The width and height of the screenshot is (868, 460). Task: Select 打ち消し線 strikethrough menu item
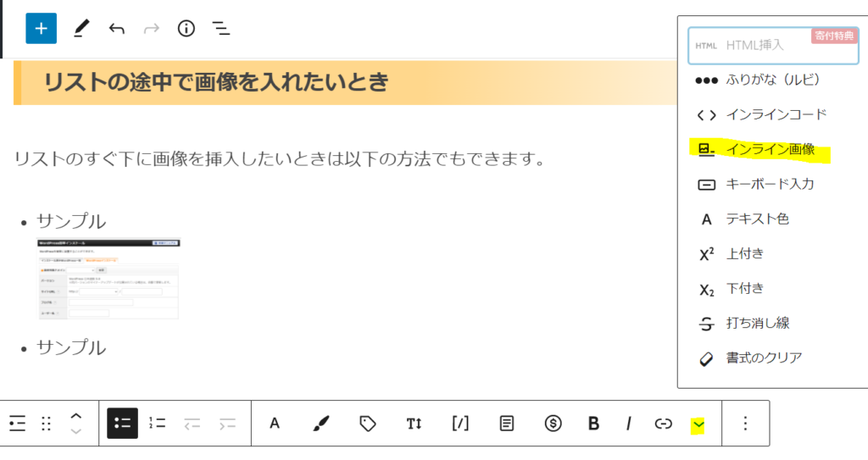[758, 323]
